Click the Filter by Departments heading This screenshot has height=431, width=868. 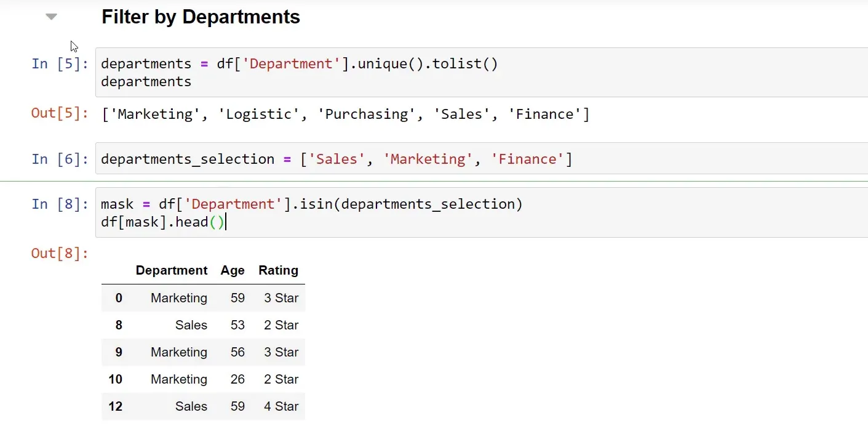pos(200,17)
